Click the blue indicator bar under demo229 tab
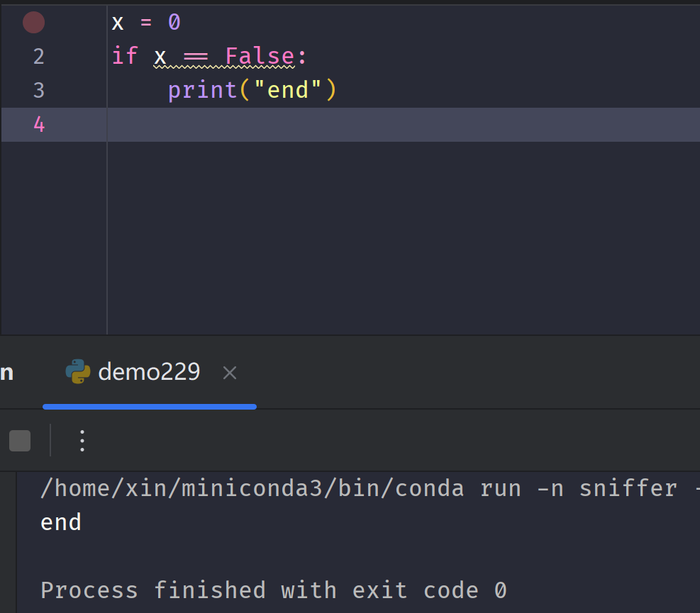This screenshot has width=700, height=613. [x=149, y=406]
